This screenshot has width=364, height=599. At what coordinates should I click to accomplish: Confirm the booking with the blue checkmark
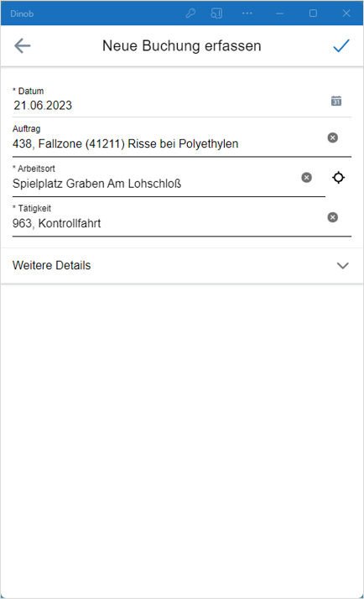coord(341,46)
